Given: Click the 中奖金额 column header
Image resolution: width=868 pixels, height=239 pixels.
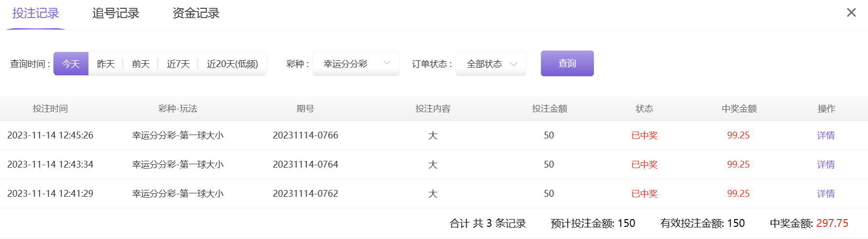Looking at the screenshot, I should click(x=739, y=109).
